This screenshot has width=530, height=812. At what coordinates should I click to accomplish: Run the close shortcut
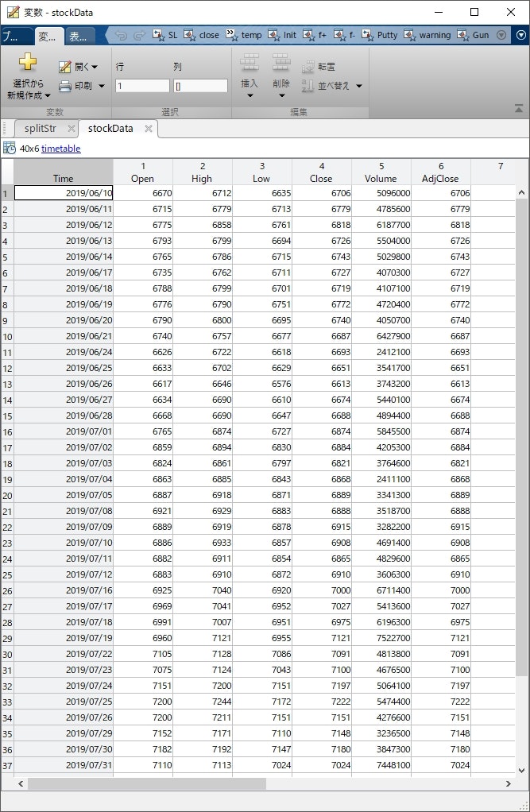tap(201, 35)
